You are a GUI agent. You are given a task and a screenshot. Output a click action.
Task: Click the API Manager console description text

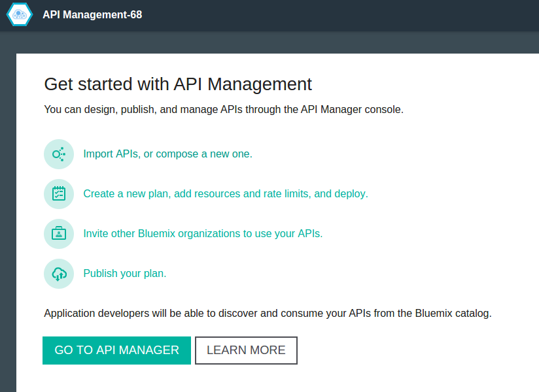[224, 109]
